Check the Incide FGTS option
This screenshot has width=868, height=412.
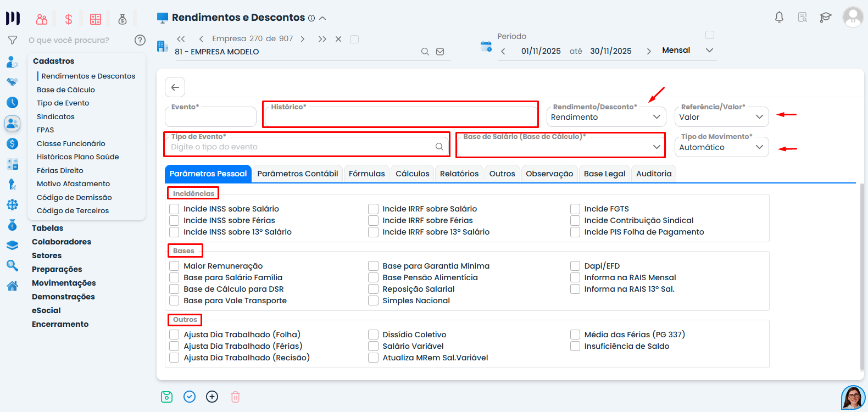575,209
